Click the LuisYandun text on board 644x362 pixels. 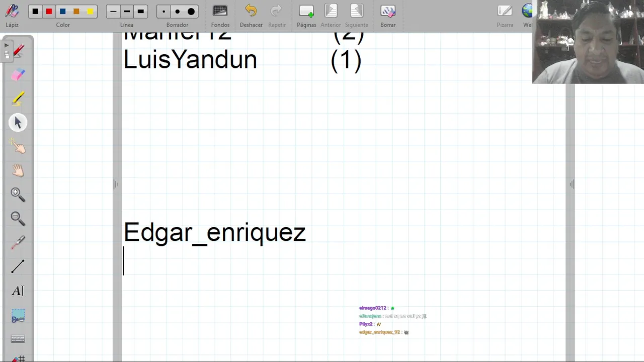[190, 59]
